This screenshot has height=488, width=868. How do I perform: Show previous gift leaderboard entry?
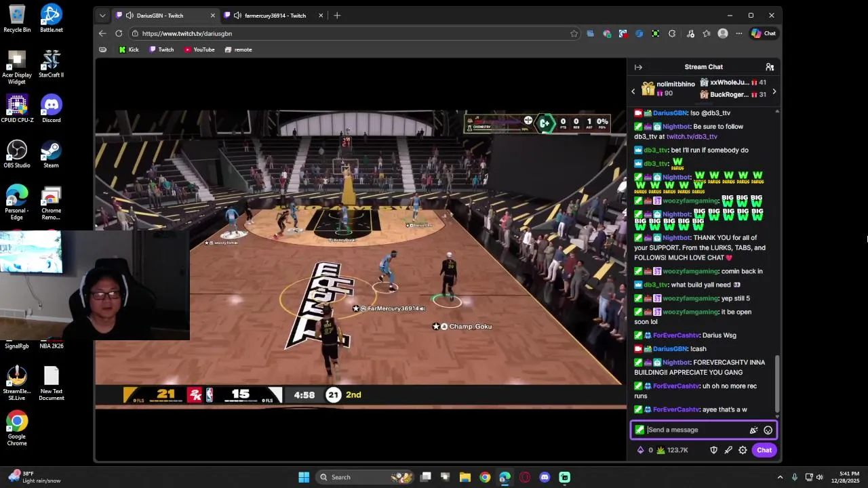click(633, 91)
